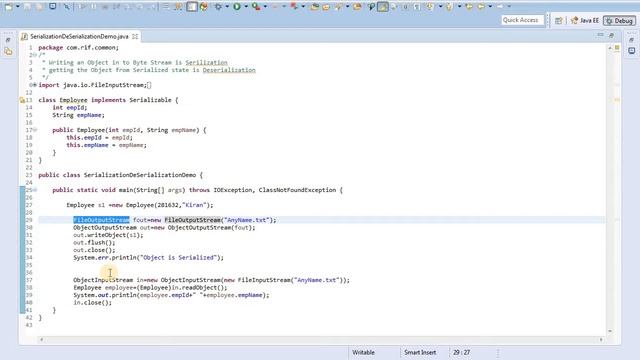Image resolution: width=640 pixels, height=360 pixels.
Task: Click the Debug bug icon in the toolbar
Action: 218,7
